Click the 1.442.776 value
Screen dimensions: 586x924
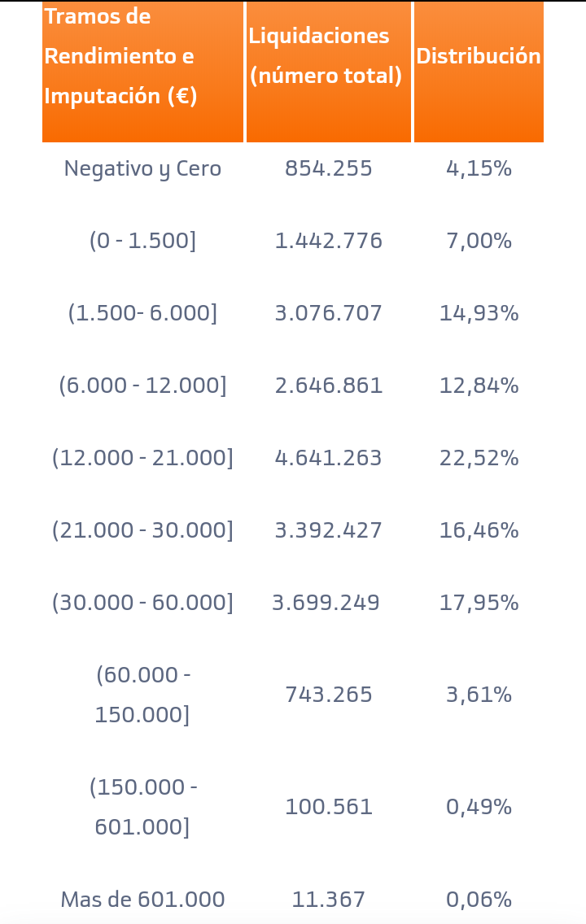329,241
